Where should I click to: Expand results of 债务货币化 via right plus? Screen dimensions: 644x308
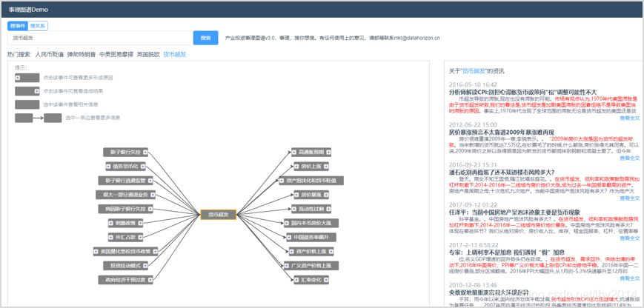pos(142,167)
